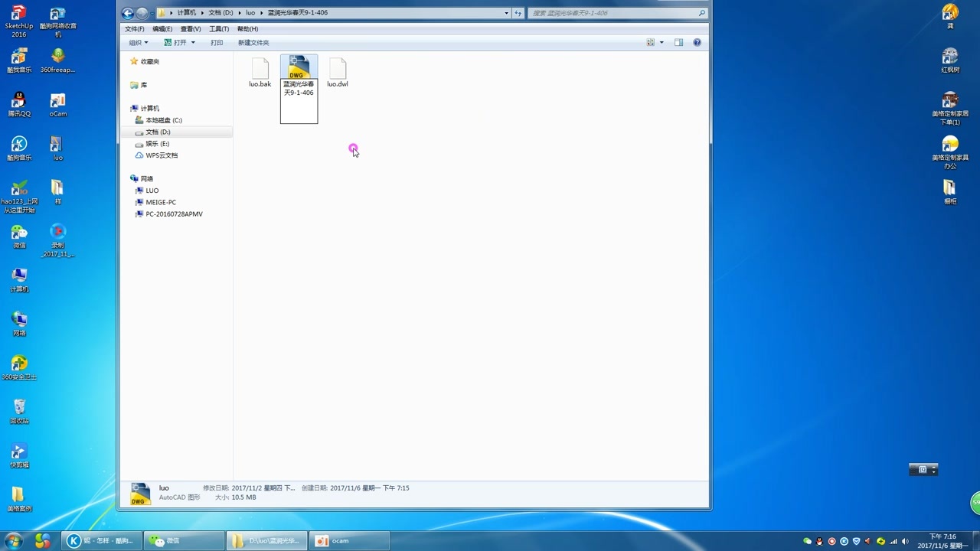
Task: Select 本地磁盘 (C:) in navigation tree
Action: point(163,120)
